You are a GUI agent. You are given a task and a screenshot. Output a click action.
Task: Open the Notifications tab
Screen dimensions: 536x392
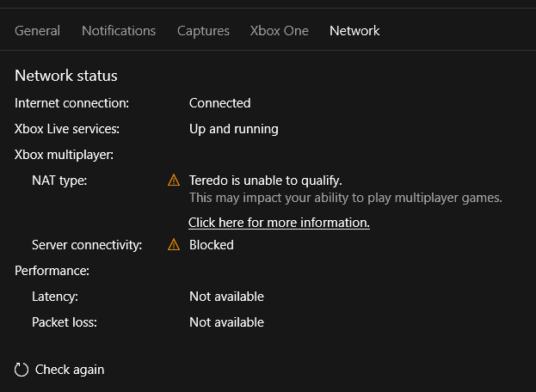tap(119, 31)
